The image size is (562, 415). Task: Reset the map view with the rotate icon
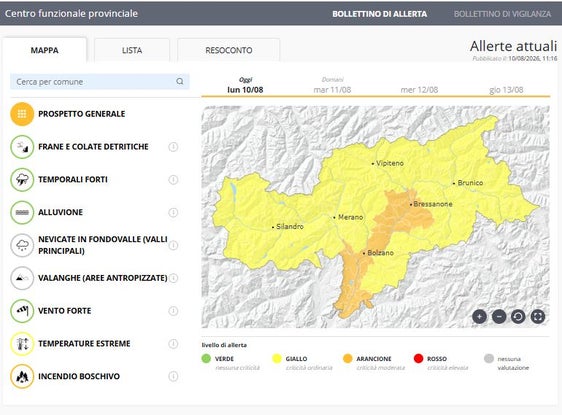(x=518, y=316)
